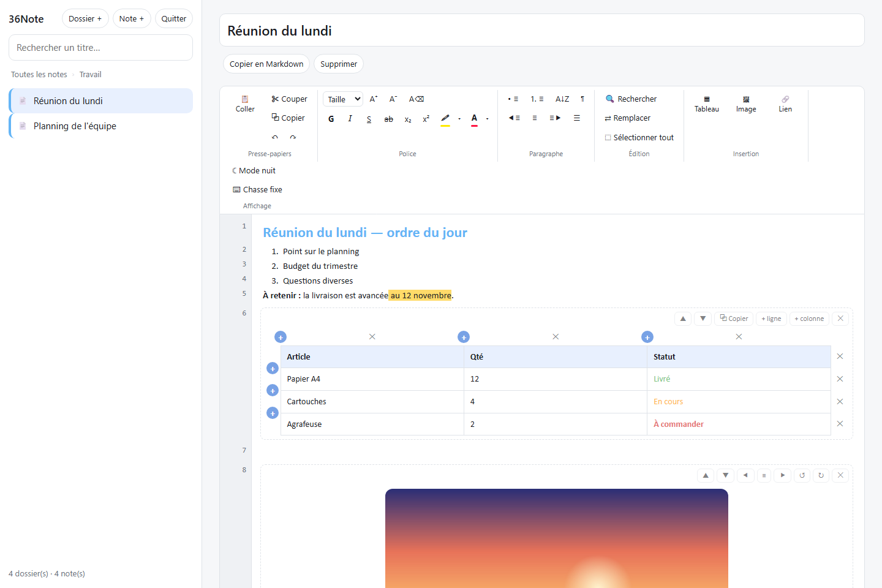Click Sélectionner tout
The height and width of the screenshot is (588, 882).
639,137
